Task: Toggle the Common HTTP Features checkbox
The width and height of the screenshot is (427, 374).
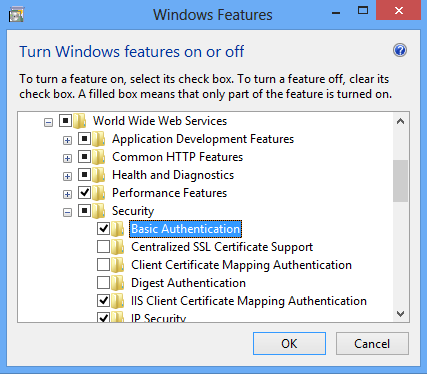Action: click(84, 157)
